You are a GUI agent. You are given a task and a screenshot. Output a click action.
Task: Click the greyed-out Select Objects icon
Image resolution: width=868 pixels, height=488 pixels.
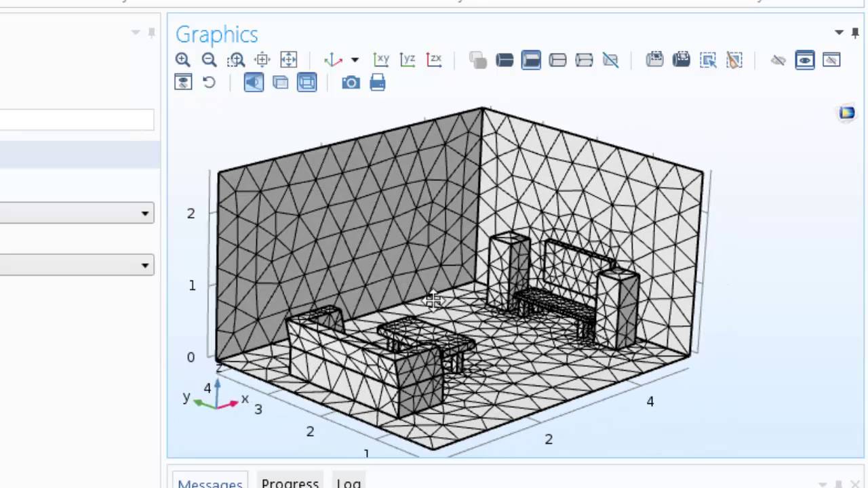click(478, 60)
